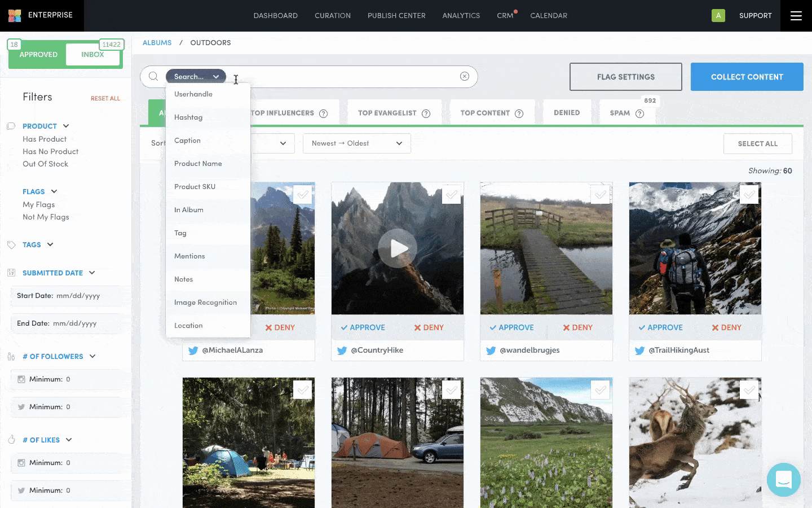Open the Intercom chat bubble
The image size is (812, 508).
click(784, 480)
